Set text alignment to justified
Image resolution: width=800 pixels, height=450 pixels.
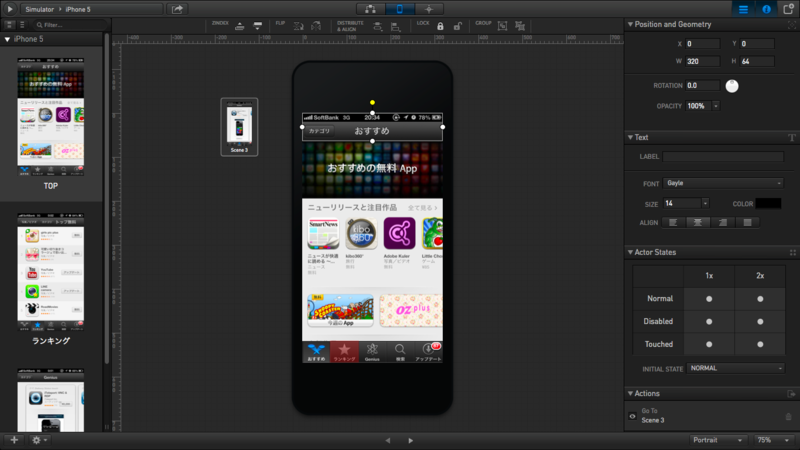tap(747, 222)
